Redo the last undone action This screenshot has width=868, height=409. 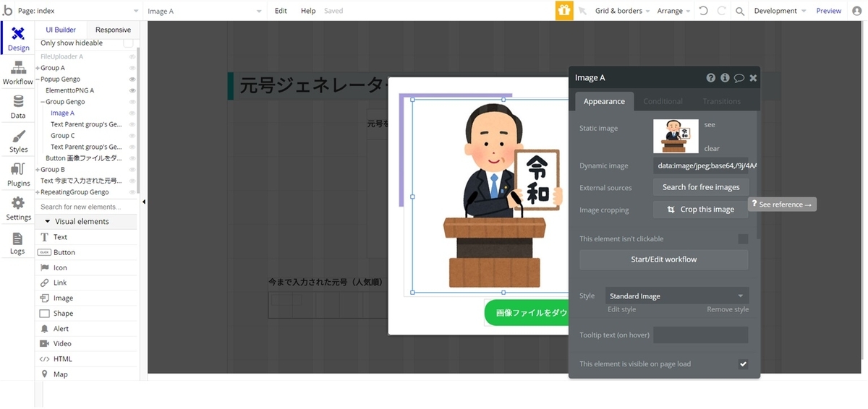722,11
